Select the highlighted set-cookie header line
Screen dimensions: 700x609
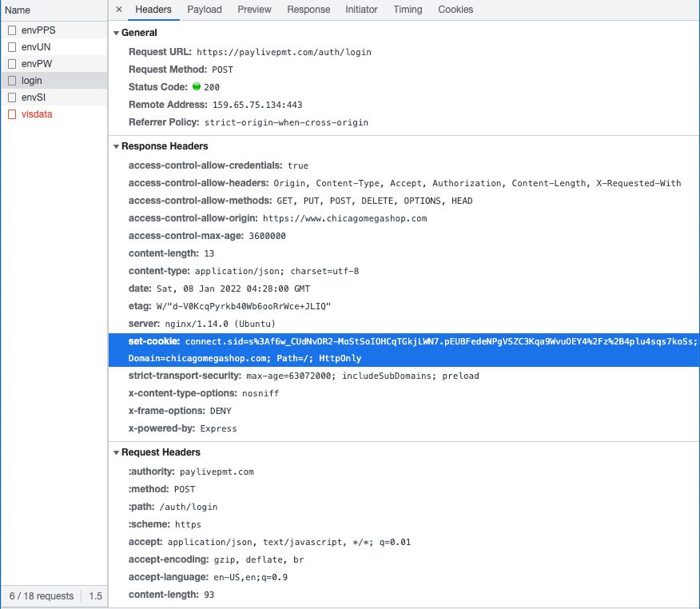pyautogui.click(x=404, y=349)
